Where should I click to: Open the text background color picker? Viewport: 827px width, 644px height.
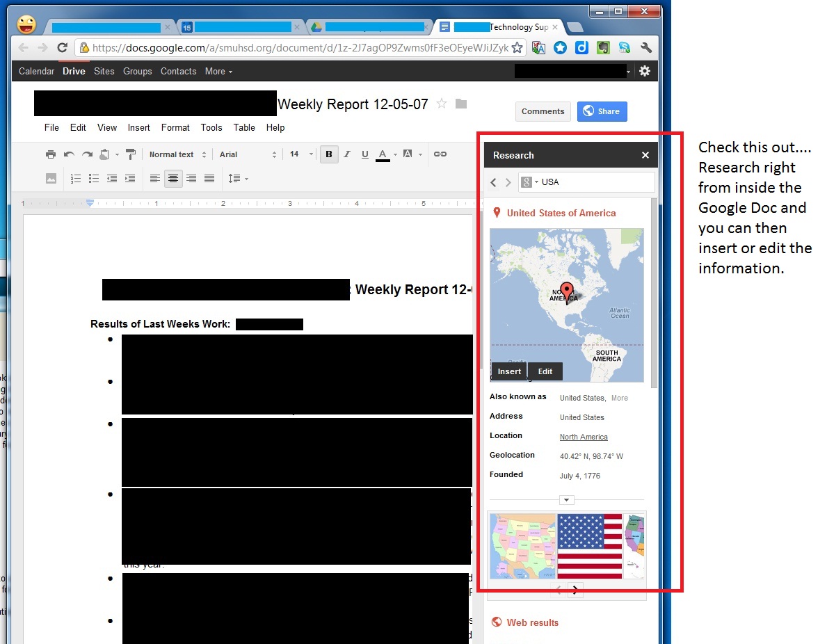(x=407, y=154)
